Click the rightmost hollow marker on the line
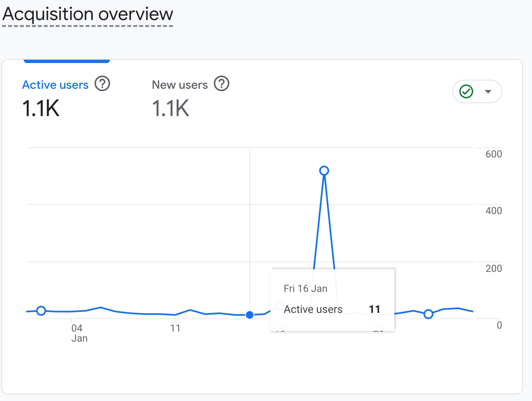 click(428, 314)
